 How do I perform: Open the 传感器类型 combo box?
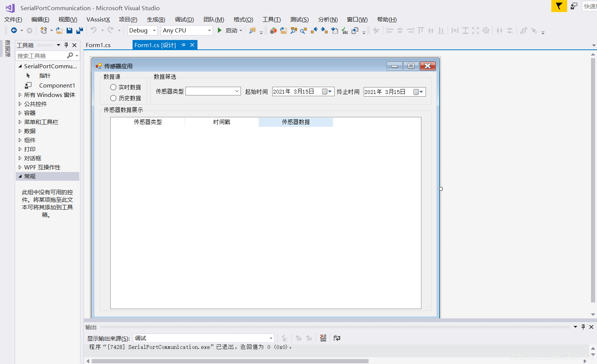[237, 91]
